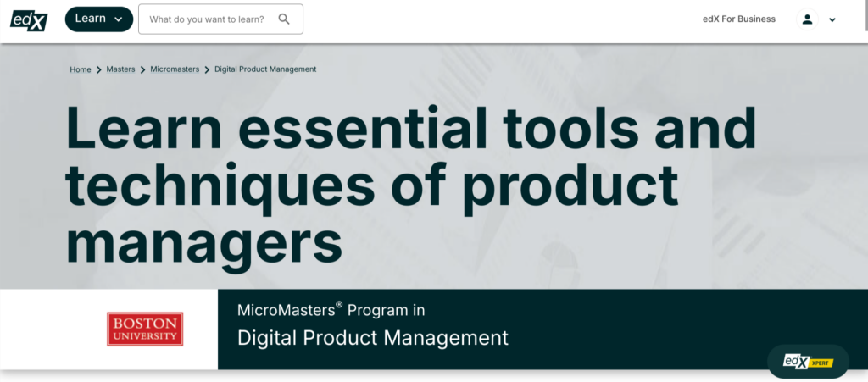
Task: Click the breadcrumb arrow after Masters
Action: tap(142, 69)
